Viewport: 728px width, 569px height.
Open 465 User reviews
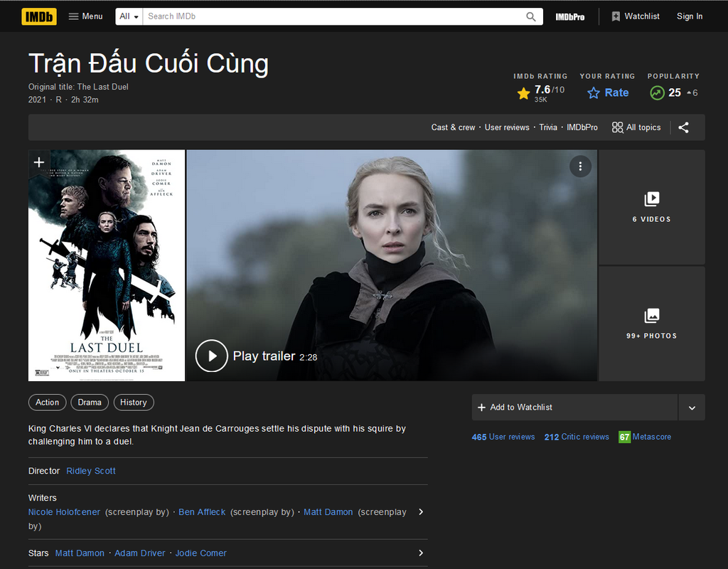coord(503,437)
